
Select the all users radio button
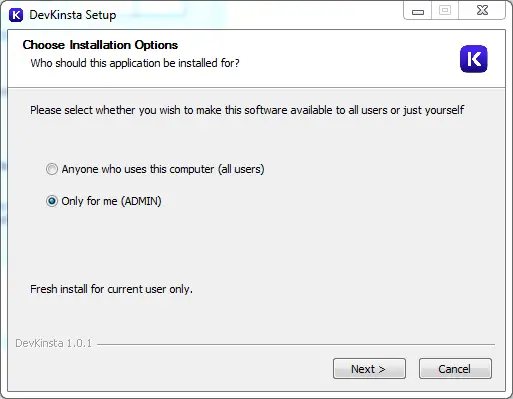coord(52,169)
